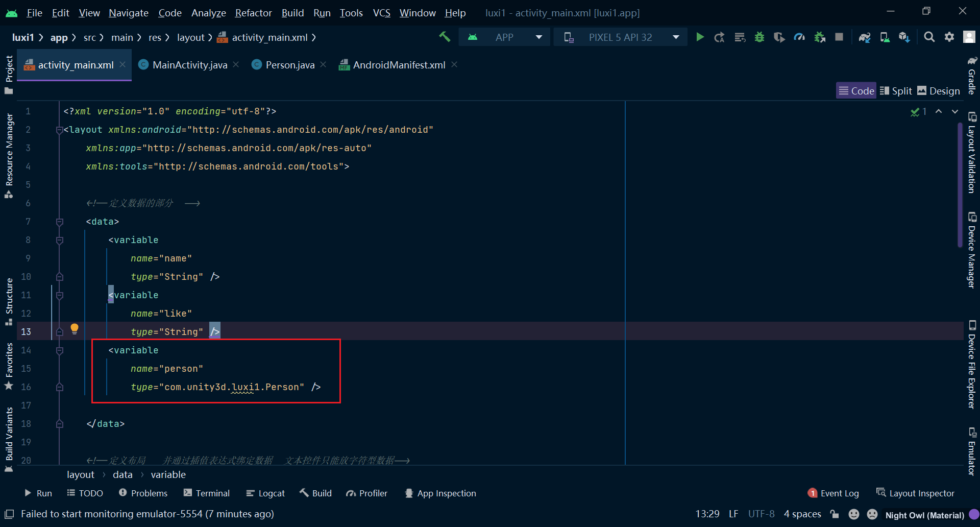This screenshot has height=527, width=980.
Task: Open the Gradle side panel
Action: tap(972, 75)
